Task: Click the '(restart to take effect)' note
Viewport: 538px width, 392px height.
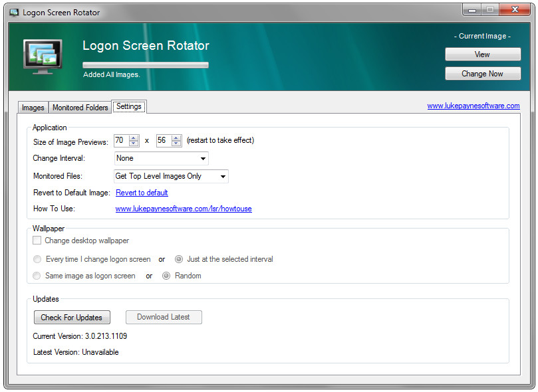Action: coord(220,140)
